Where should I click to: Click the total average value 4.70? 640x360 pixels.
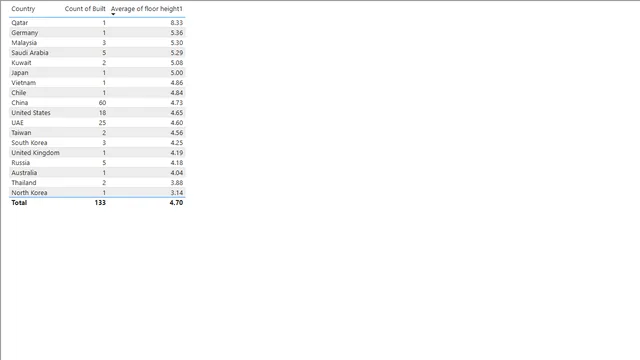pos(176,202)
